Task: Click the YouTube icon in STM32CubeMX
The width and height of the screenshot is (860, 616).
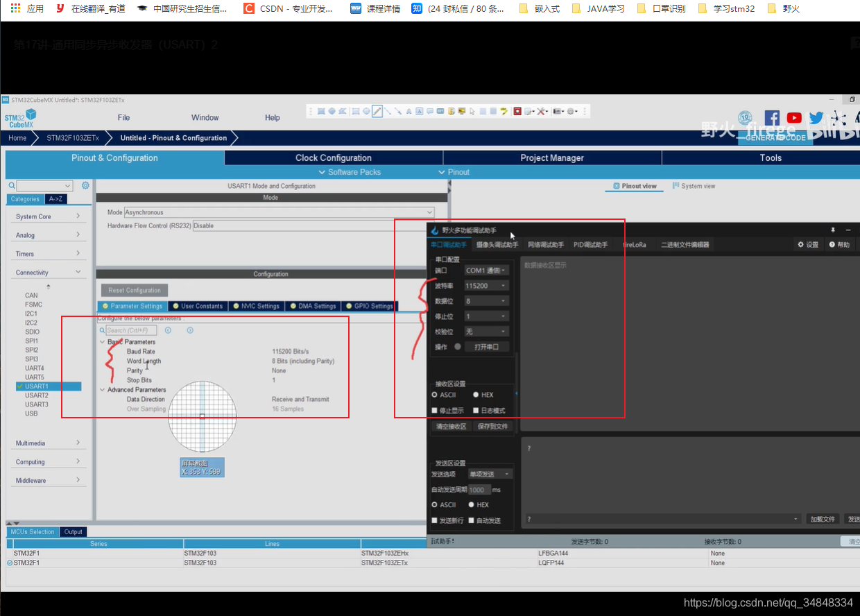Action: click(794, 118)
